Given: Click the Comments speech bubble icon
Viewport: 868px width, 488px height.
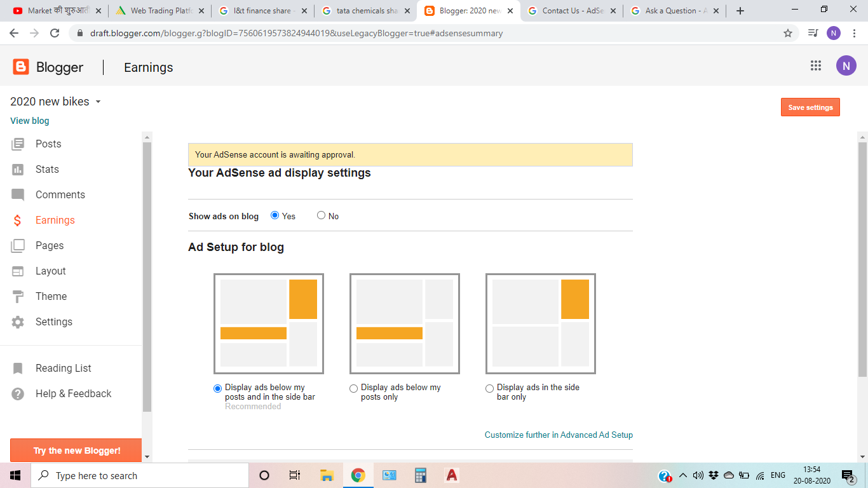Looking at the screenshot, I should 18,195.
